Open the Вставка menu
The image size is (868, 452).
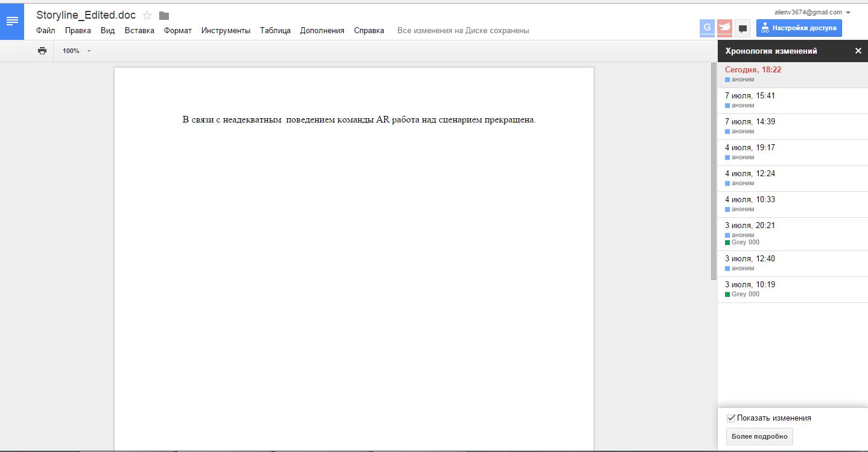(x=139, y=31)
